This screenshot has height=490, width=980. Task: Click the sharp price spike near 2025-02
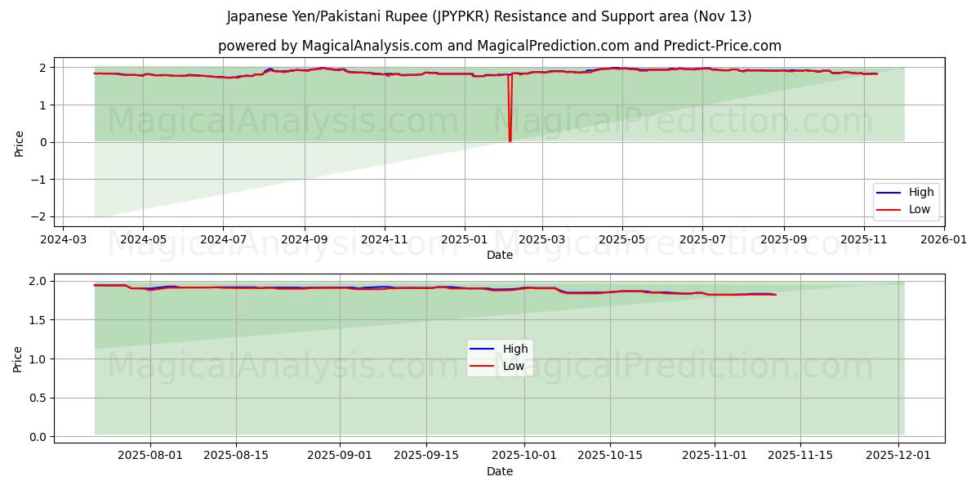[509, 106]
